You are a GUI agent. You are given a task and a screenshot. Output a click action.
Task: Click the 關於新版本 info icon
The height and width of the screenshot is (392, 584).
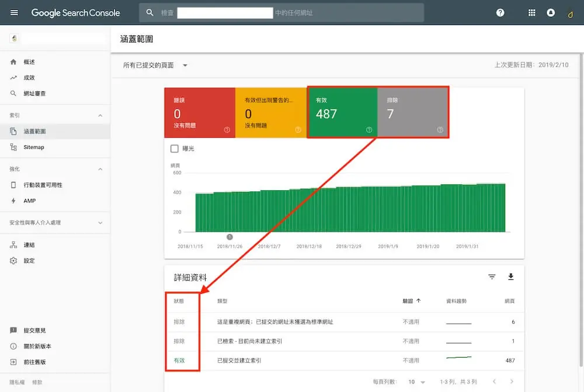[x=13, y=346]
